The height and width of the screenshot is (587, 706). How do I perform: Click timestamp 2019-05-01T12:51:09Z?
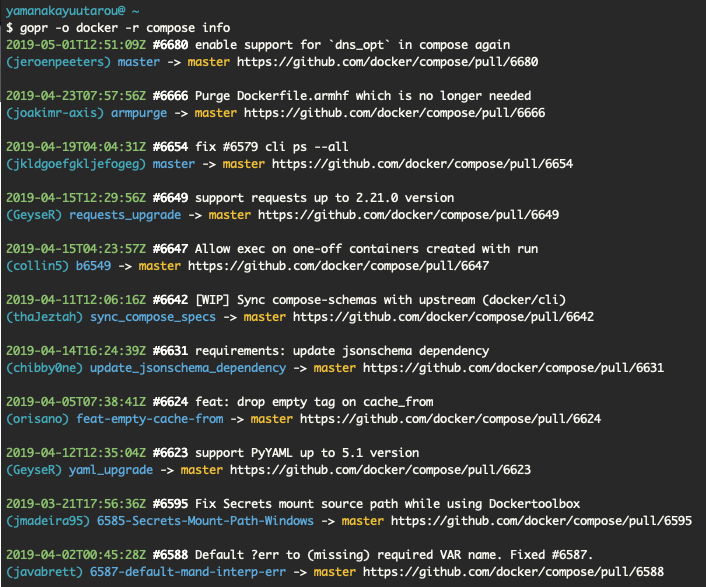point(76,45)
